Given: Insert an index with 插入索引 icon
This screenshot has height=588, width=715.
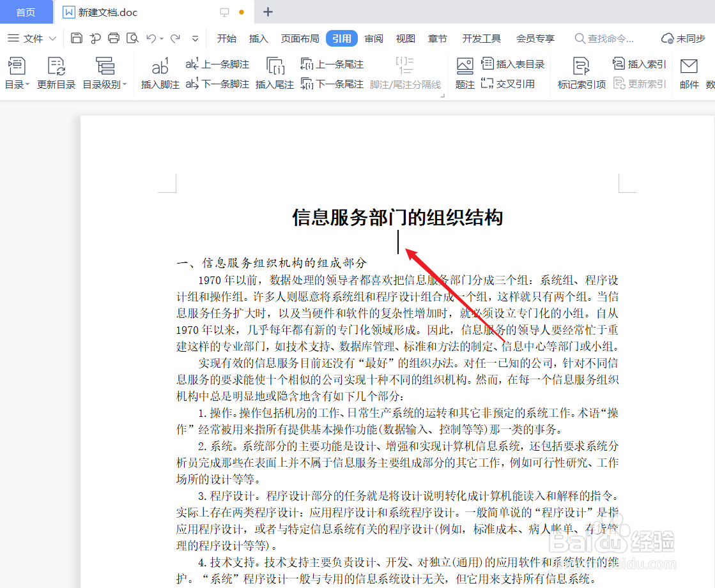Looking at the screenshot, I should tap(638, 64).
